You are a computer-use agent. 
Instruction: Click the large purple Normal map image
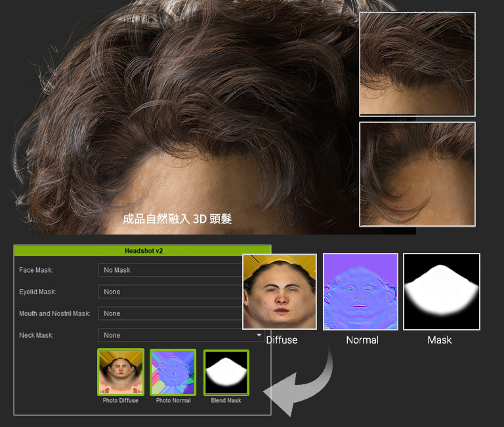[x=360, y=291]
